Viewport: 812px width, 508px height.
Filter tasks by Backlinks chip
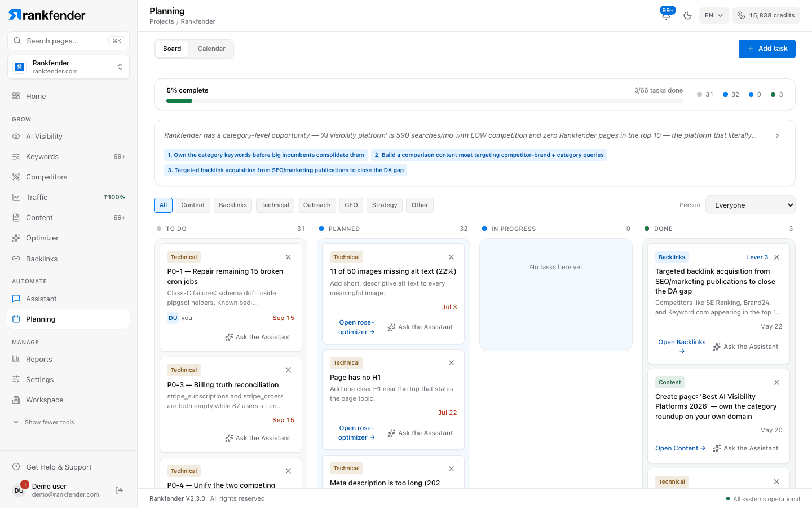(x=233, y=205)
